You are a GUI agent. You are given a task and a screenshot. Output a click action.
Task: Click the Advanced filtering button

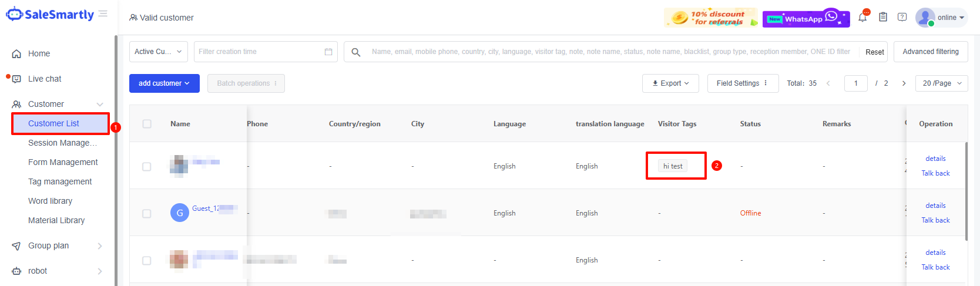(930, 52)
